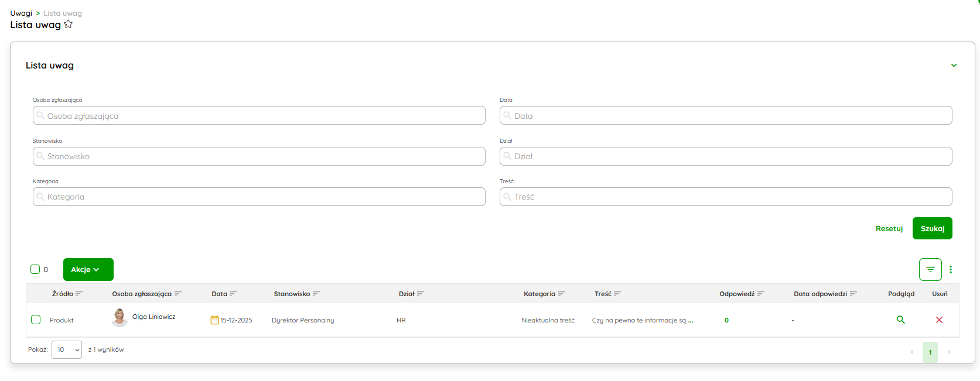This screenshot has width=980, height=381.
Task: Click Olga Liniewicz's avatar photo
Action: point(119,317)
